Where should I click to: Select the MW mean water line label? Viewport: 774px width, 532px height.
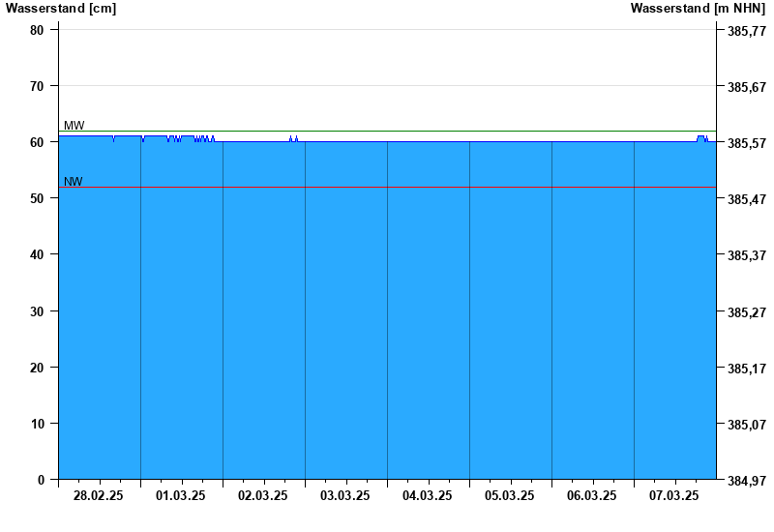coord(74,126)
